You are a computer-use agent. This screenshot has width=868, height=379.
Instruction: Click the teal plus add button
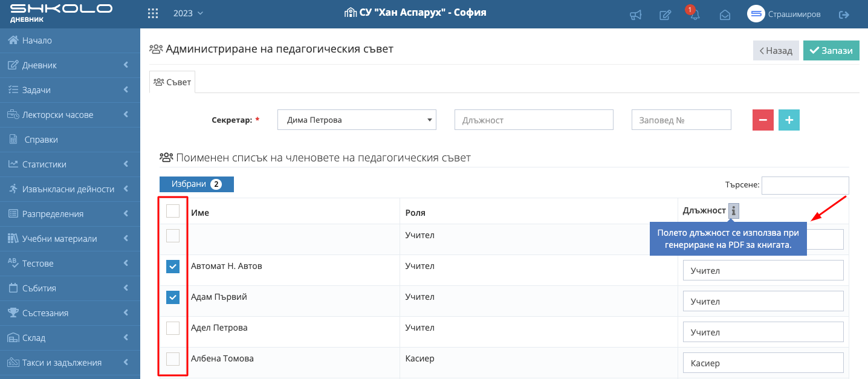[x=789, y=120]
